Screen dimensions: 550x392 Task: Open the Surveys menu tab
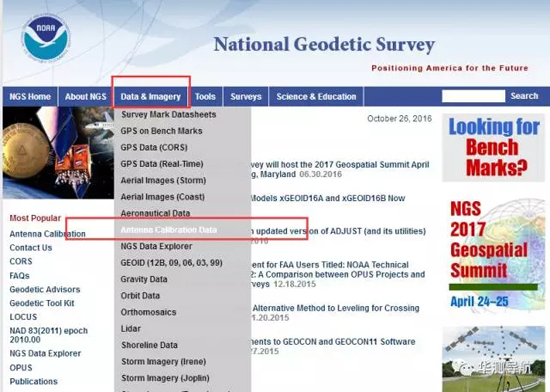click(x=246, y=96)
